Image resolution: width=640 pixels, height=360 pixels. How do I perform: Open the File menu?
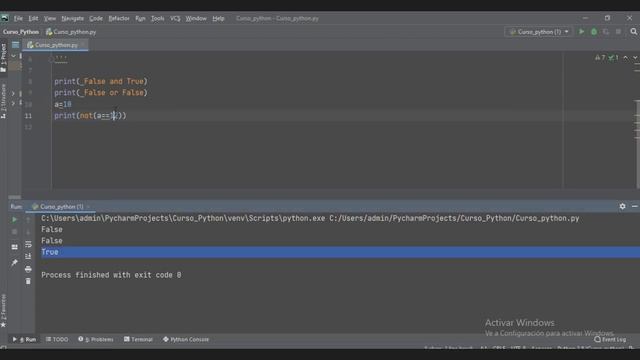pyautogui.click(x=18, y=18)
